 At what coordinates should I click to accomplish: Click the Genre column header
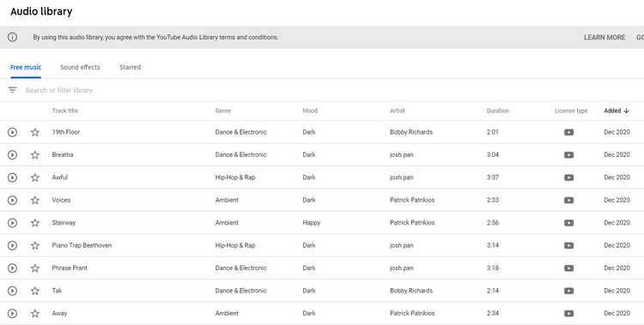[223, 111]
